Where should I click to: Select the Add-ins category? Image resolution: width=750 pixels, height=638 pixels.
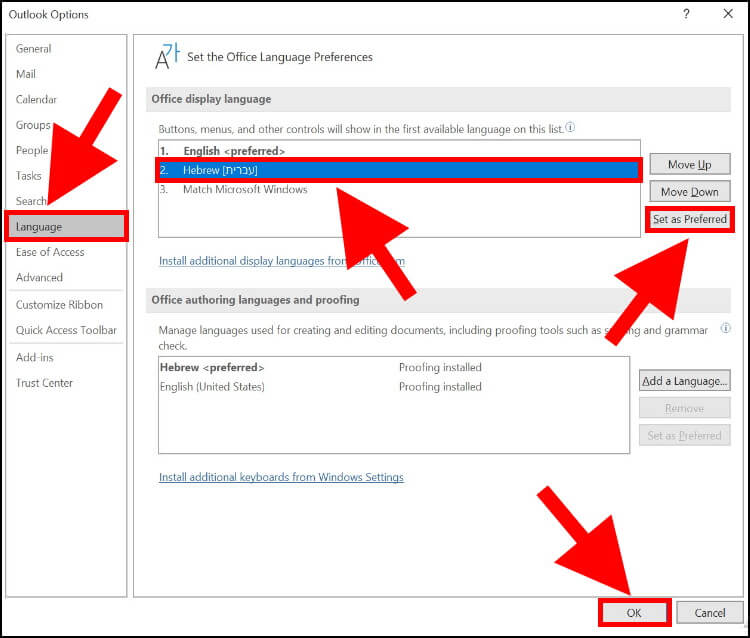tap(34, 357)
